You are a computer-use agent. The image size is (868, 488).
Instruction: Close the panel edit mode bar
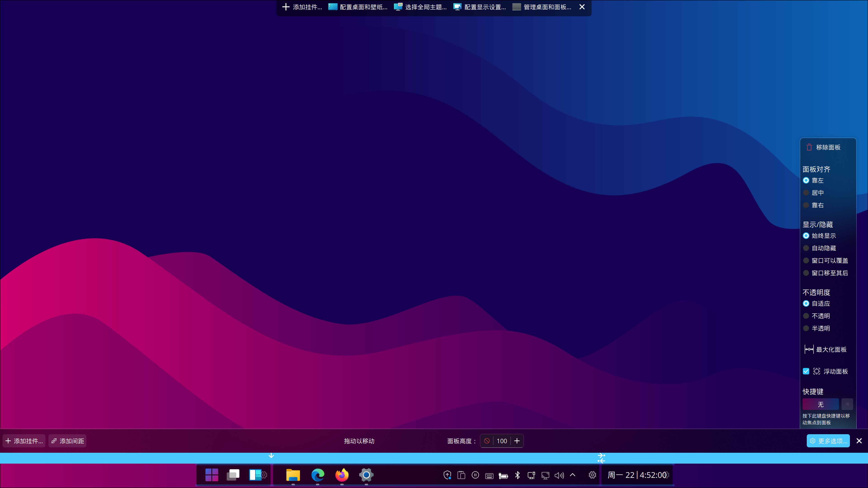click(x=859, y=441)
